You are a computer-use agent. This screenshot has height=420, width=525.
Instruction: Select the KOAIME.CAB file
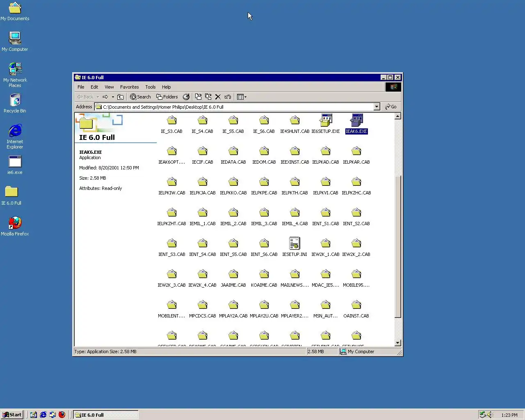264,278
